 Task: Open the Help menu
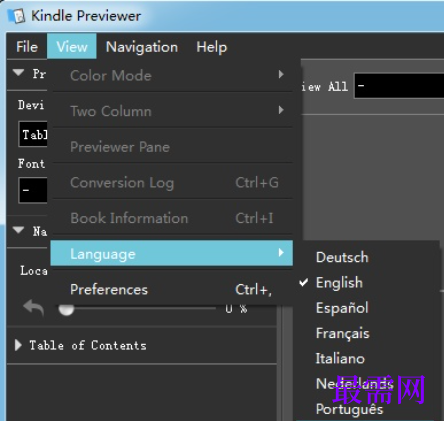(x=212, y=47)
